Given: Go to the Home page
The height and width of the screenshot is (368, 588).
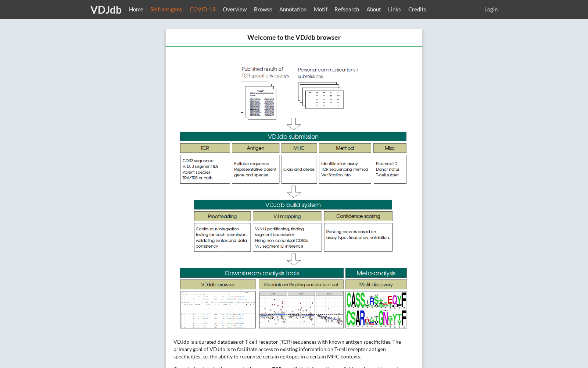Looking at the screenshot, I should pos(136,10).
